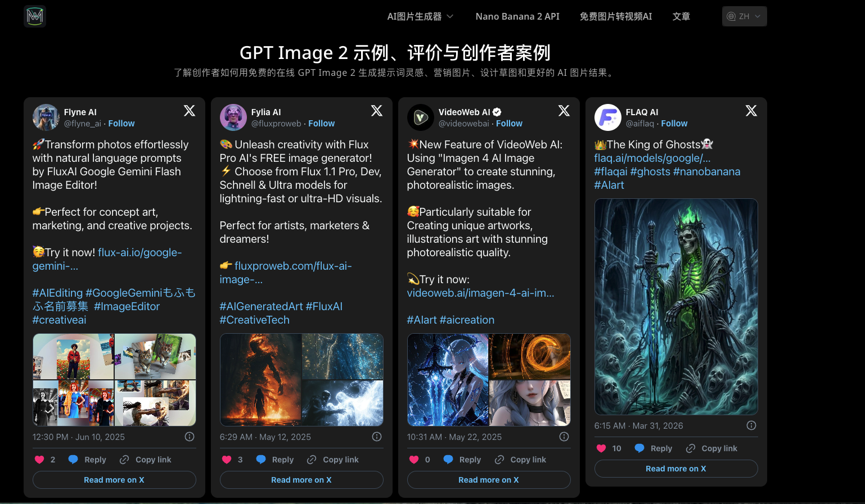Follow @videowebai account
Screen dimensions: 865x504
point(509,124)
